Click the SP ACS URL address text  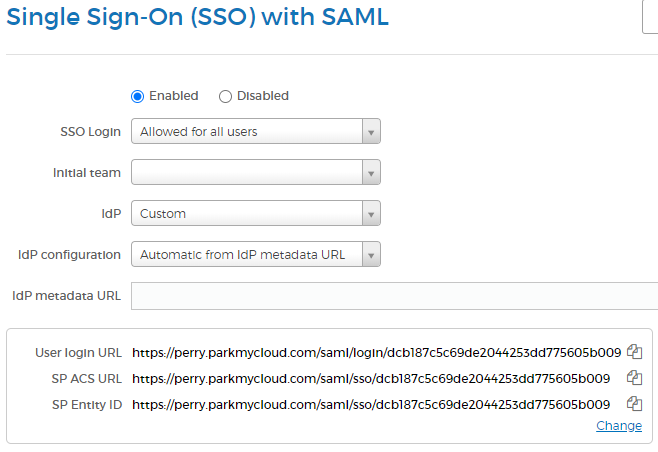pyautogui.click(x=371, y=378)
